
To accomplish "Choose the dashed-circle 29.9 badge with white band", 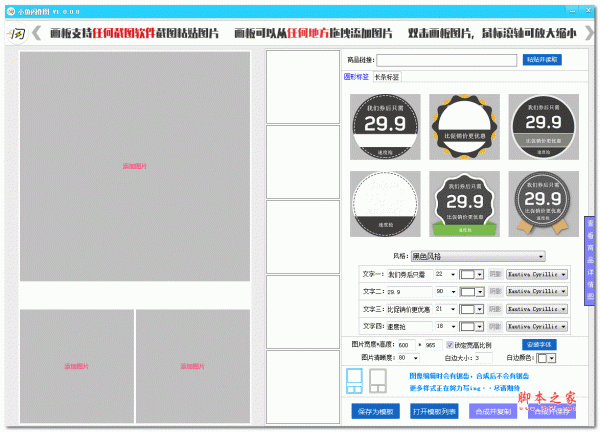I will click(x=385, y=127).
